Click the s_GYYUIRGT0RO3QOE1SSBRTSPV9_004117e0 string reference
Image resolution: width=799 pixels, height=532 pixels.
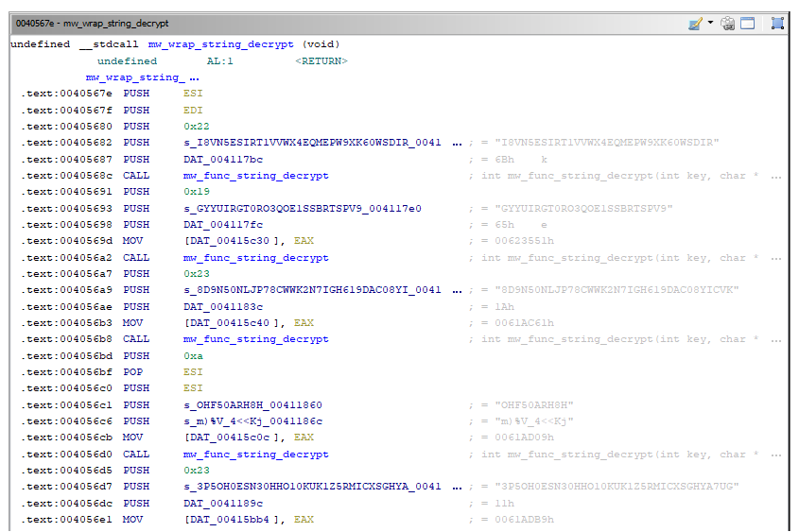[302, 209]
